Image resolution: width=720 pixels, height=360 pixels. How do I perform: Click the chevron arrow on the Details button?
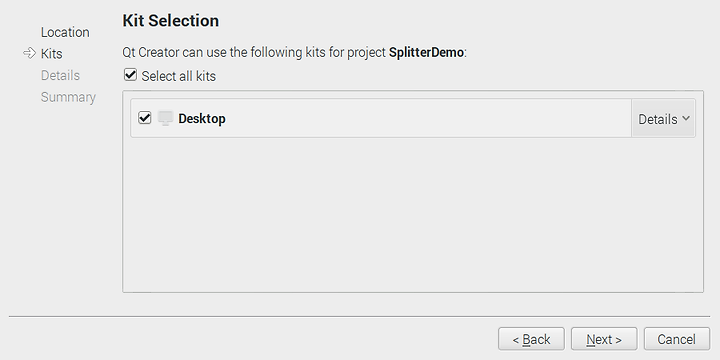(686, 118)
